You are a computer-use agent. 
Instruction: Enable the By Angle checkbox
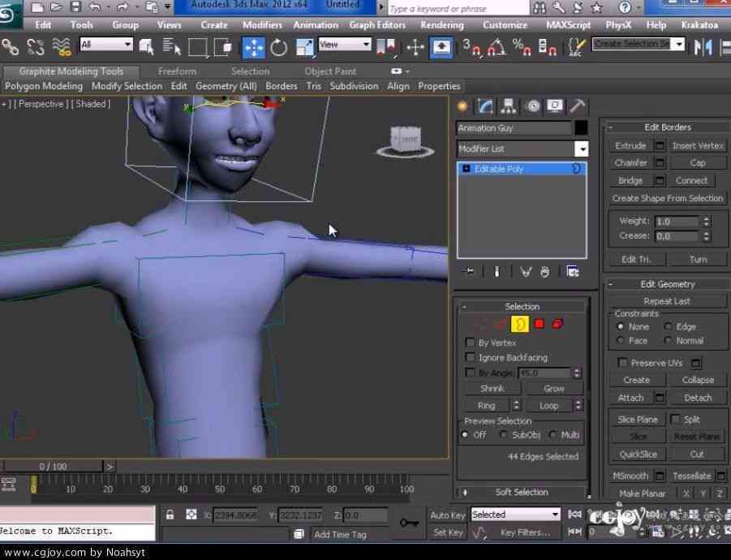coord(470,373)
